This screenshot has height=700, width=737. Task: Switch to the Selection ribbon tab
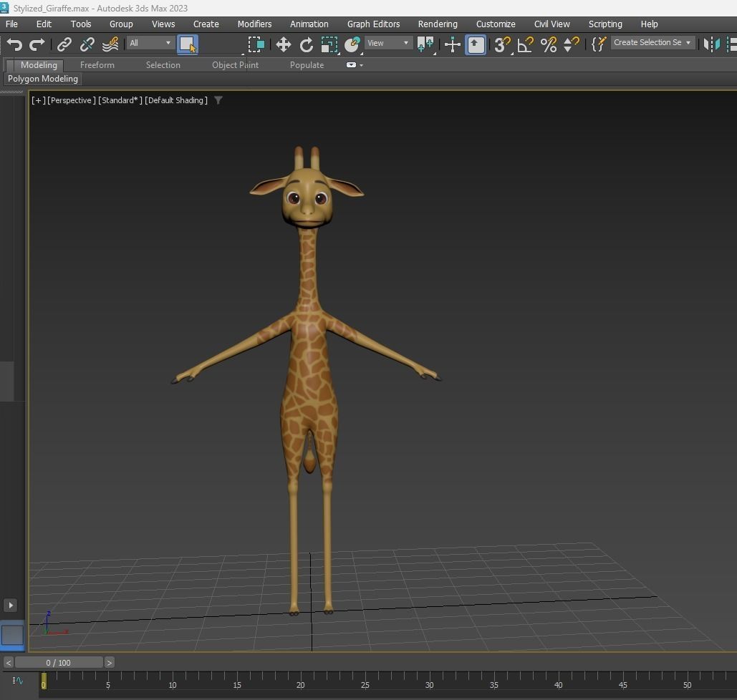(x=163, y=65)
